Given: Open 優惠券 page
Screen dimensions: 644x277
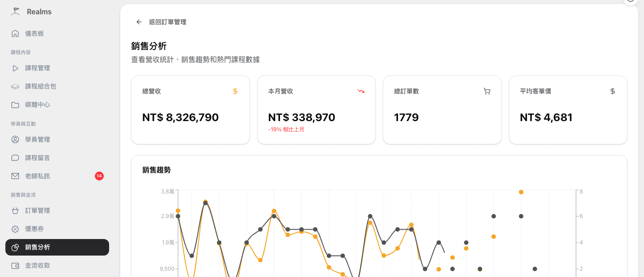Looking at the screenshot, I should tap(57, 229).
